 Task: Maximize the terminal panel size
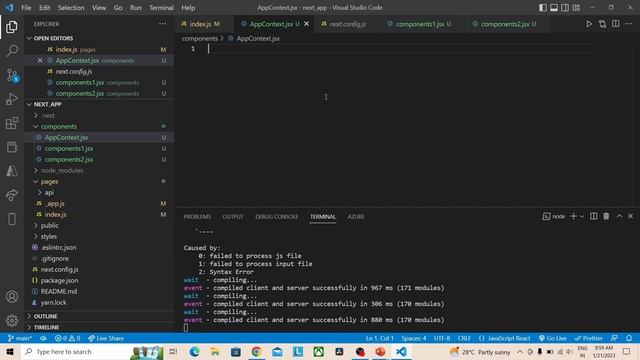[619, 216]
